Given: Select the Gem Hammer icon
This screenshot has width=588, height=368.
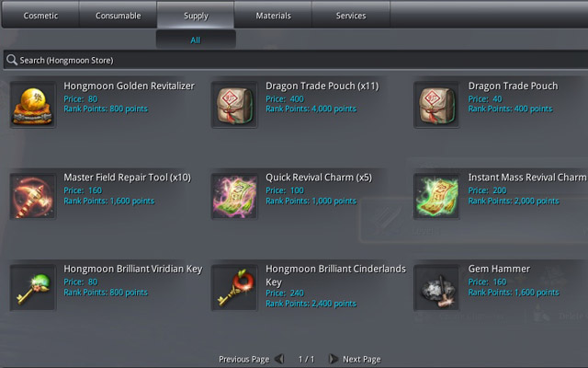Looking at the screenshot, I should (x=436, y=288).
